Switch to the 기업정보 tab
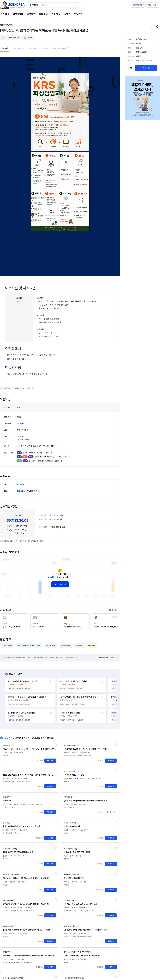The height and width of the screenshot is (980, 160). click(x=33, y=48)
